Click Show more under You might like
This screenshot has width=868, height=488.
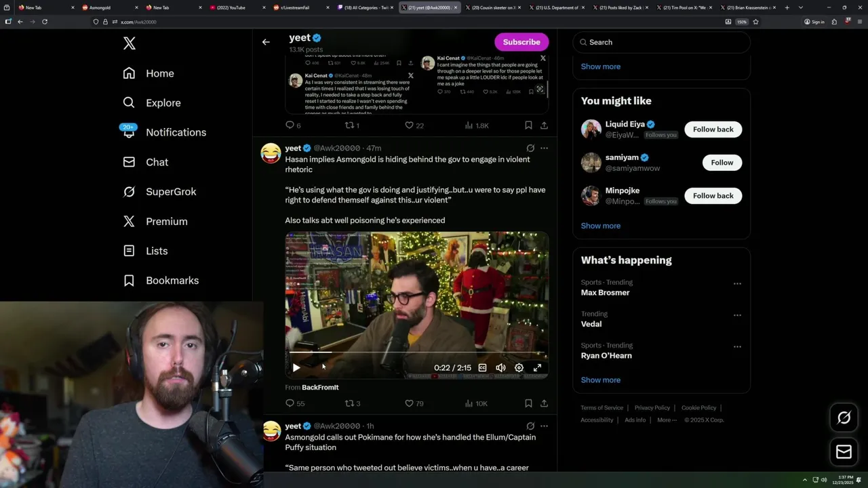coord(600,226)
